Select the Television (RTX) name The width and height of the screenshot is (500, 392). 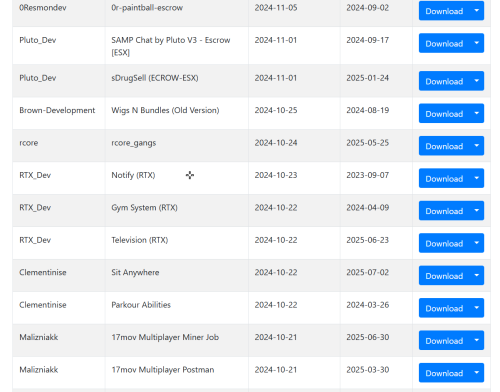pos(140,240)
